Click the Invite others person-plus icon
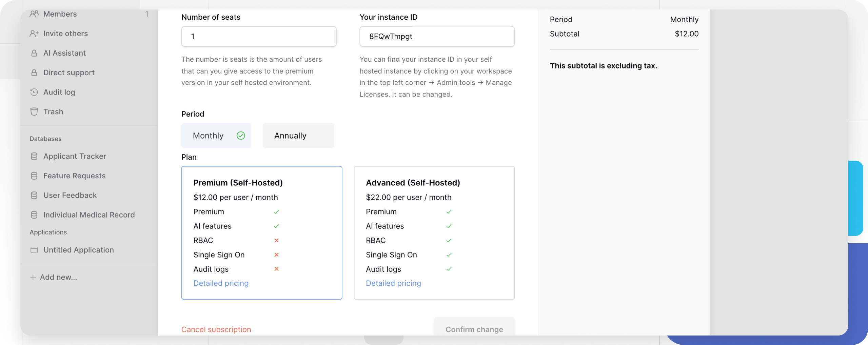The height and width of the screenshot is (345, 868). [34, 34]
